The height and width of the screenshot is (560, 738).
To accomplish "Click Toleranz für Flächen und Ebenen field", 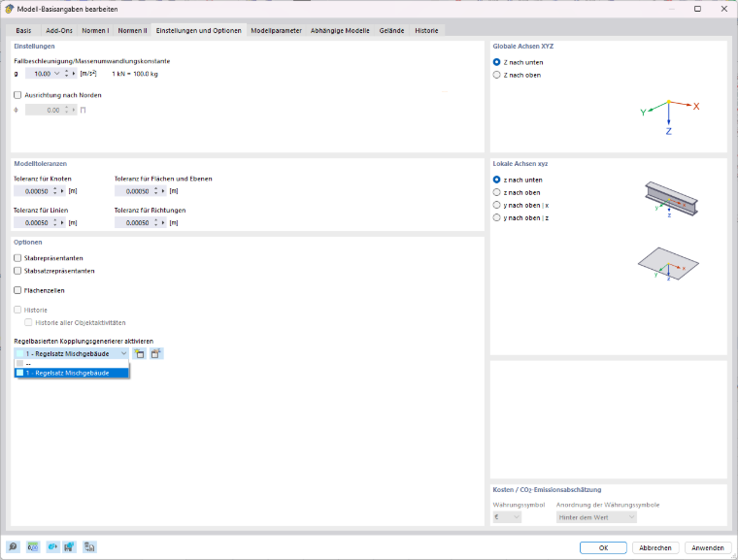I will 133,191.
